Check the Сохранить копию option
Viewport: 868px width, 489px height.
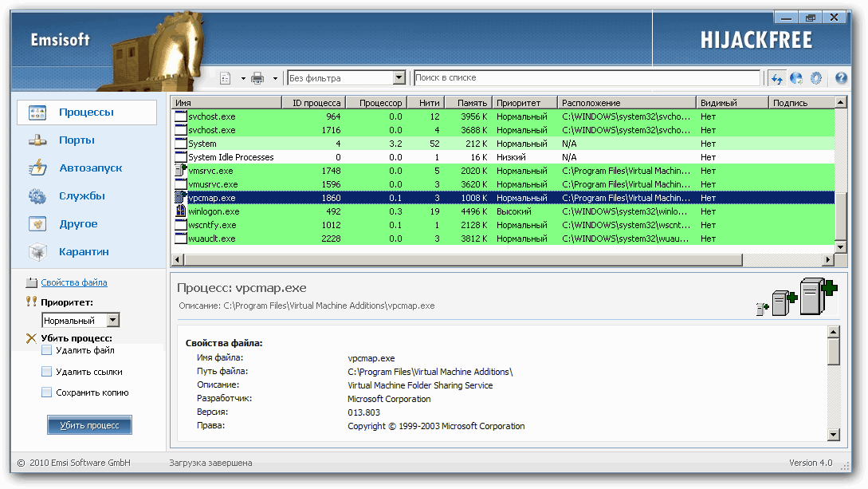click(46, 392)
